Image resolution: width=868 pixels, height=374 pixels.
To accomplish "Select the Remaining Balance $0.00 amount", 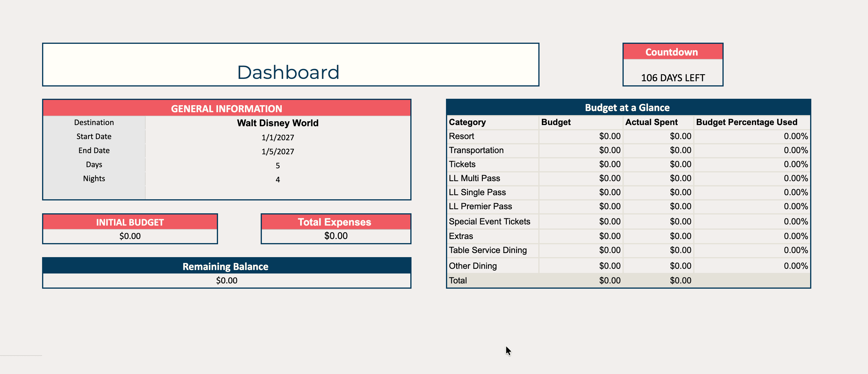I will point(226,280).
